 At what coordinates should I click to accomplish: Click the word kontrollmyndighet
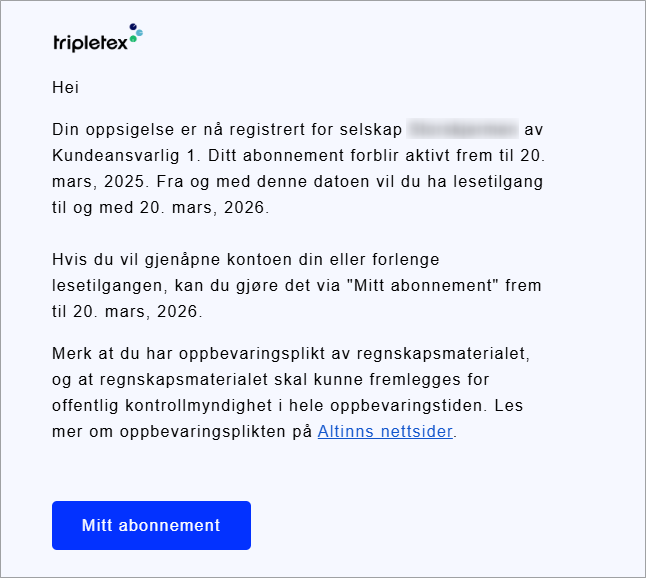(x=199, y=406)
